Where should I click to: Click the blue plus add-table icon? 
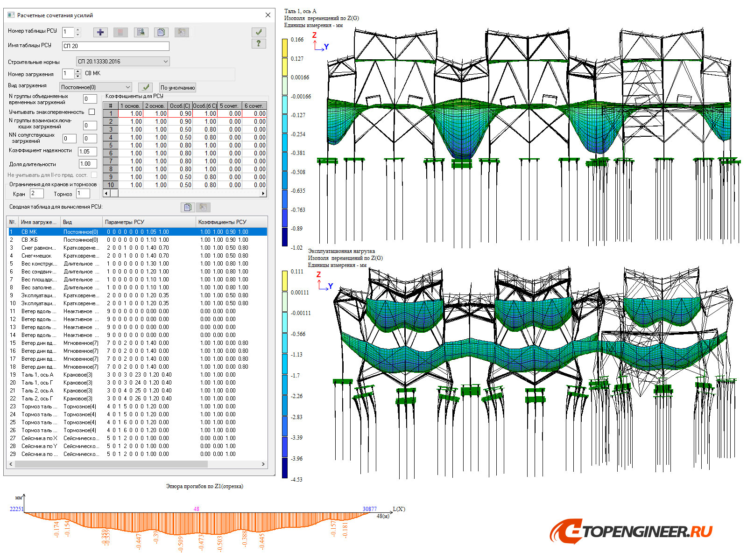click(100, 32)
